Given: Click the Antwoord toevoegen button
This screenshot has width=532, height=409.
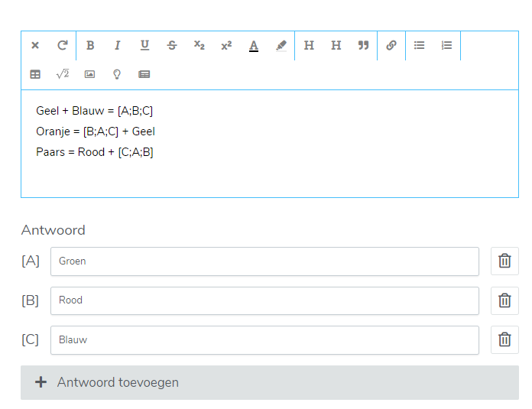Looking at the screenshot, I should 270,382.
